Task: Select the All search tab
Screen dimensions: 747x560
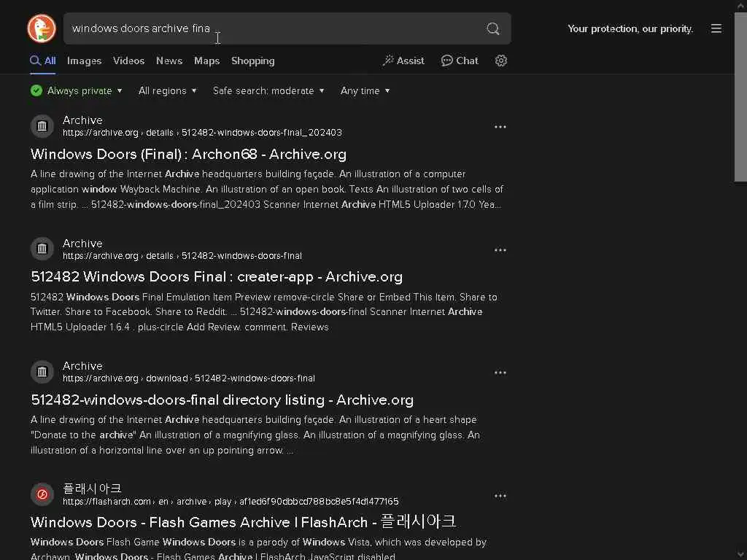Action: [43, 61]
